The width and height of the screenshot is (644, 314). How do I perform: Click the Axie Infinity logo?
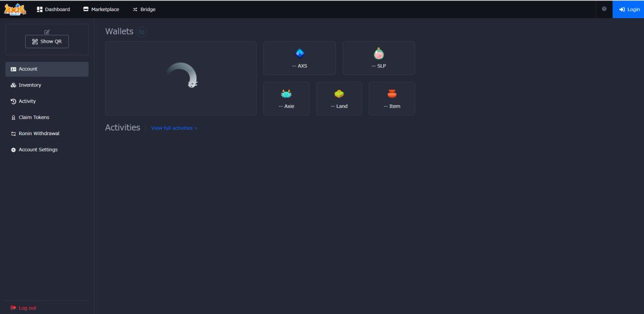point(15,9)
